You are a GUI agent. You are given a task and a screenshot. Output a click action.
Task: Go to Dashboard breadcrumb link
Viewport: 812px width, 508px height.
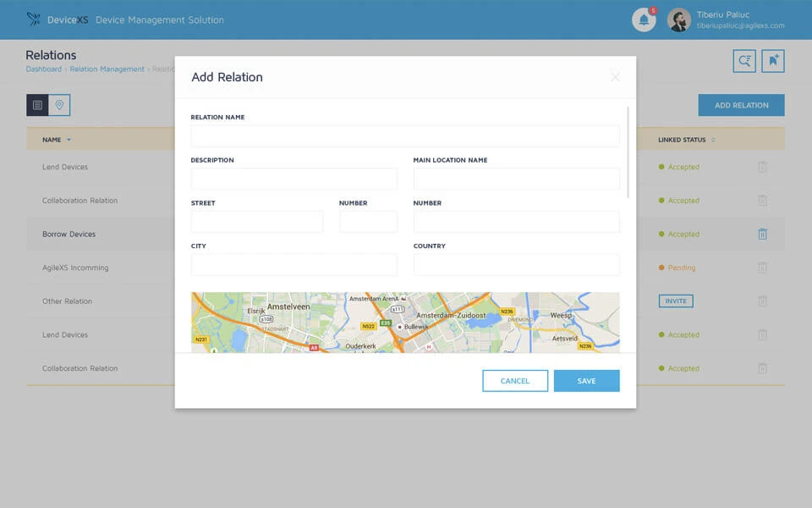[43, 69]
